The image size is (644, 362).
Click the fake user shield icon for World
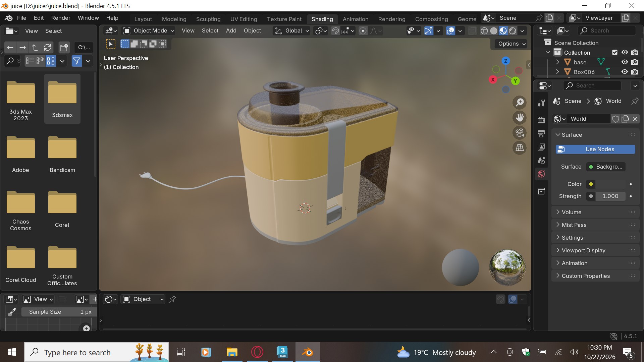615,119
